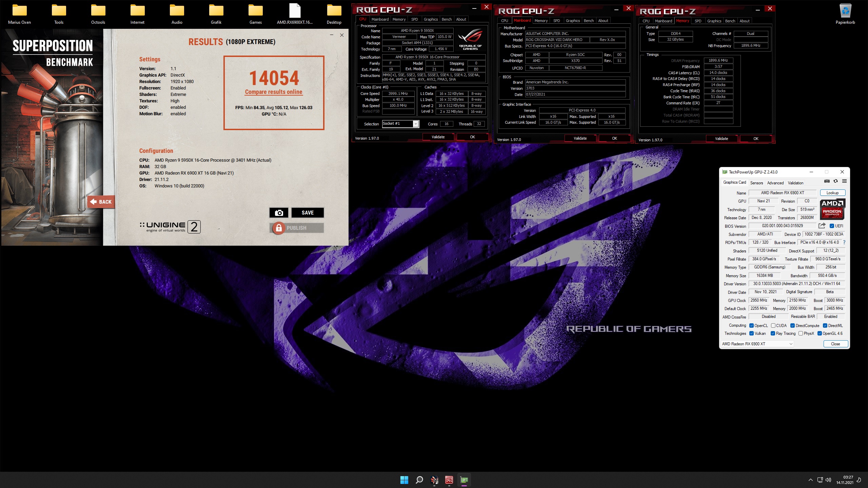Toggle the Vulkan checkbox
The width and height of the screenshot is (868, 488).
[752, 333]
